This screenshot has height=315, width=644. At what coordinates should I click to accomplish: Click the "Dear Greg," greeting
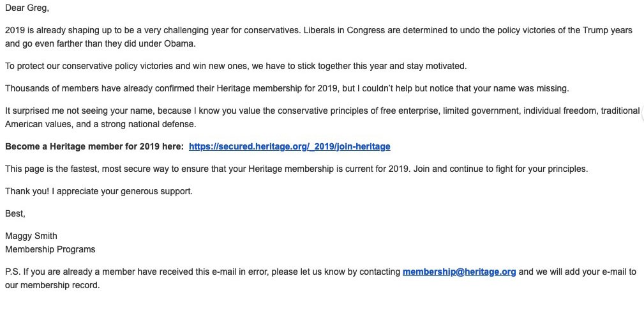[x=26, y=8]
